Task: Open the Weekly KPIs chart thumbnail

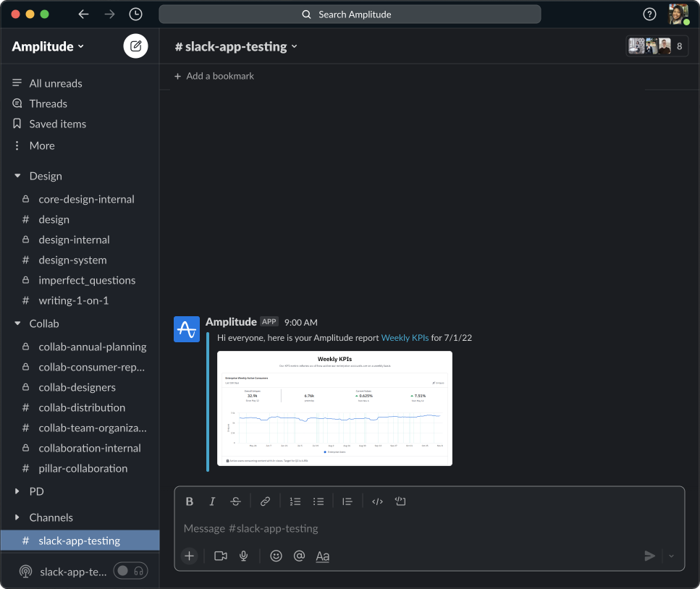Action: click(x=334, y=408)
